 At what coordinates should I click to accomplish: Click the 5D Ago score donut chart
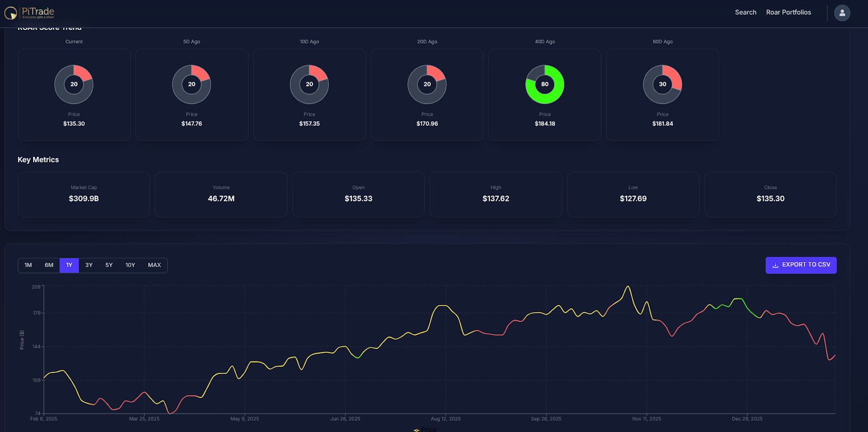click(x=192, y=84)
